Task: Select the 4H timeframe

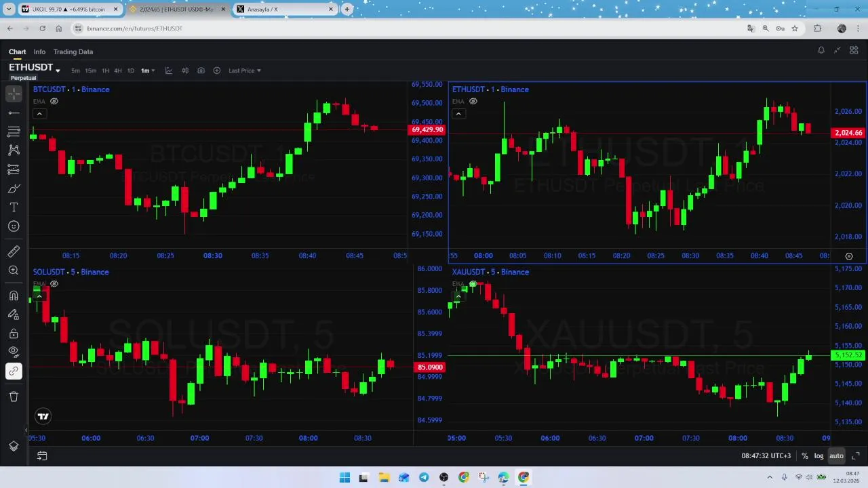Action: [x=118, y=70]
